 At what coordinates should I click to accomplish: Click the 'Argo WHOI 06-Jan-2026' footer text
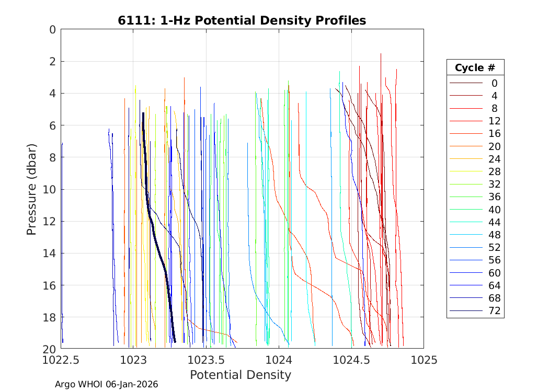[107, 384]
